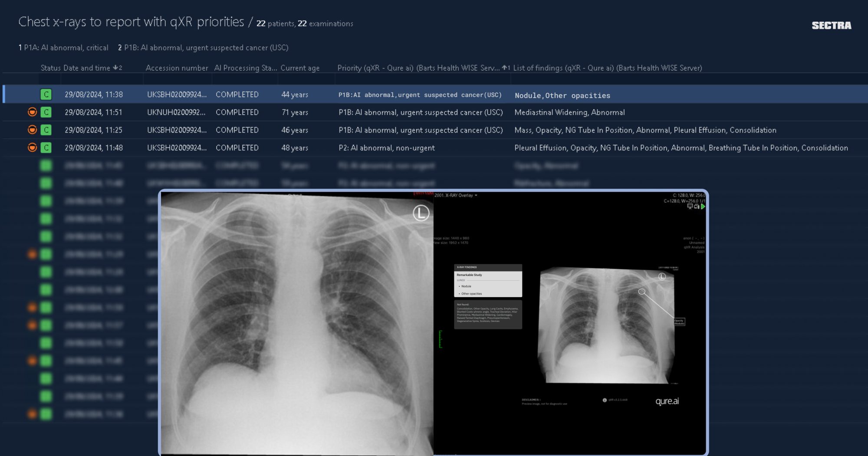Click the image stack scroll icon in the viewer
This screenshot has height=456, width=868.
coord(697,207)
